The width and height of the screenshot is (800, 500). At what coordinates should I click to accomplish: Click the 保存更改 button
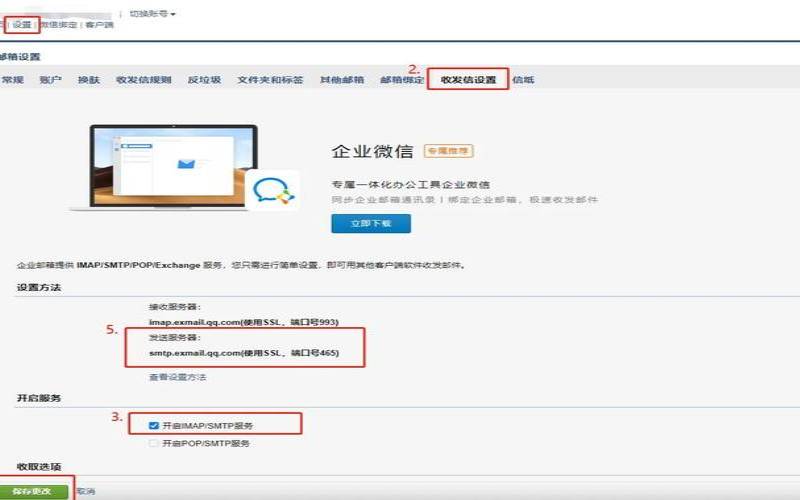tap(32, 491)
